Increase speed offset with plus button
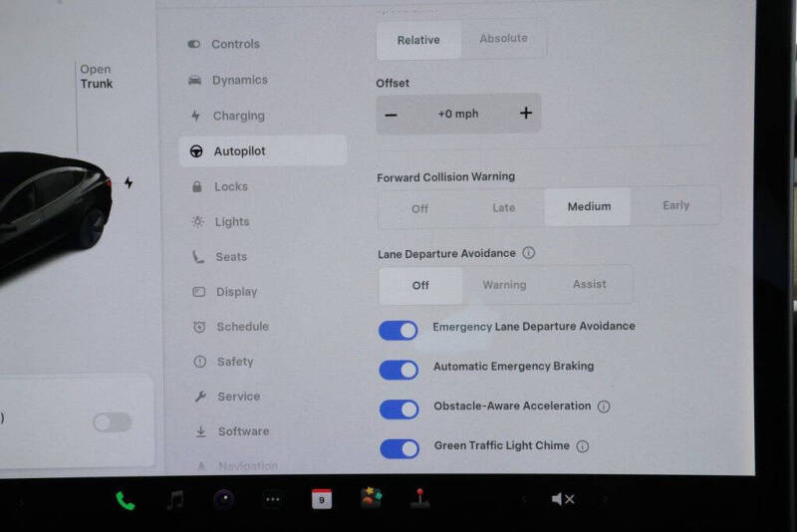 [x=526, y=113]
